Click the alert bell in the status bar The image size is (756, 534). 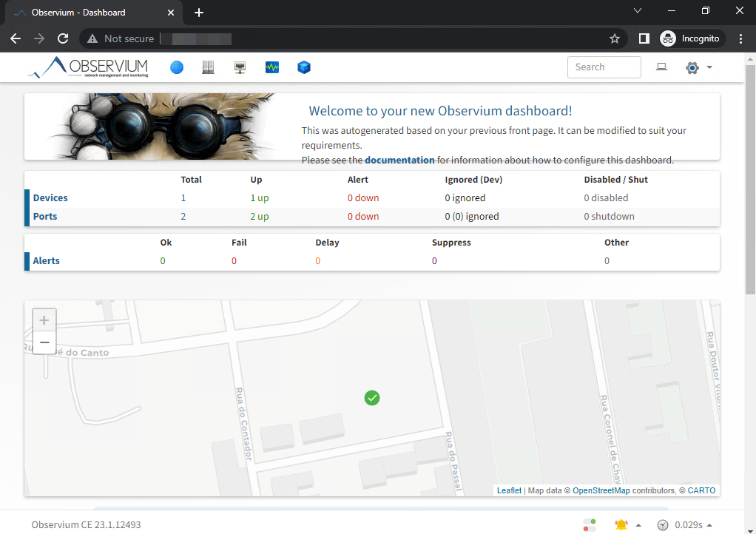pos(621,524)
